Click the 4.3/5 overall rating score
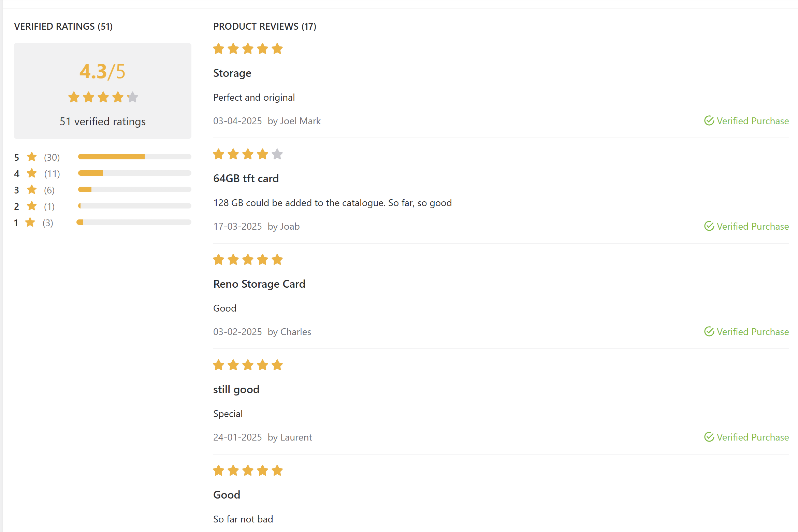Screen dimensions: 798x532 click(x=102, y=72)
